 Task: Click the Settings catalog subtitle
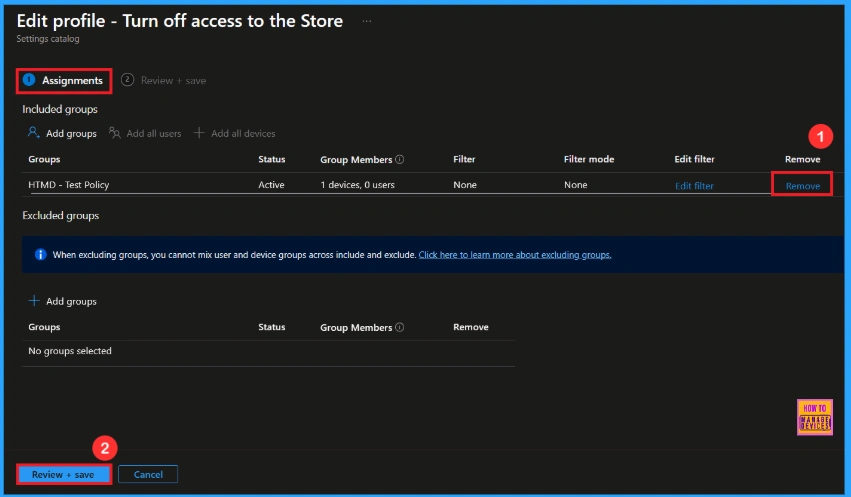(x=48, y=39)
